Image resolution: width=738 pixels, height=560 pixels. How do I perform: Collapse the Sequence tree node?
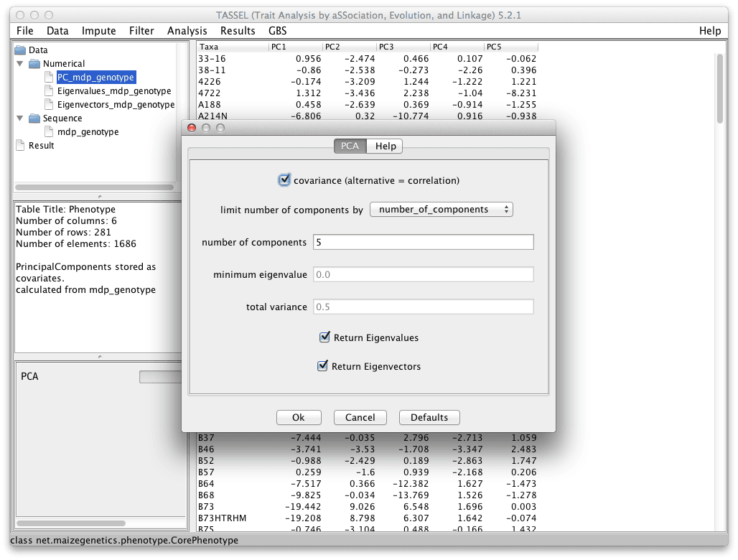[20, 118]
